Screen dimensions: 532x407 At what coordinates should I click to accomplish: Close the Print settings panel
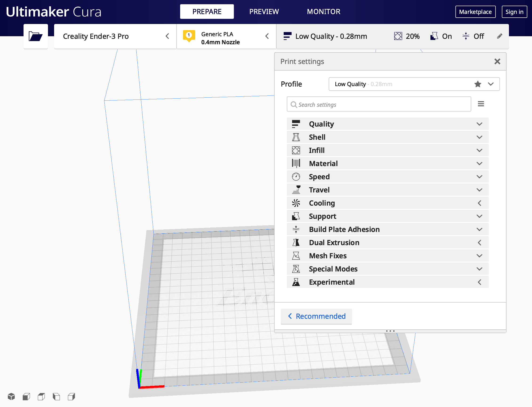point(497,62)
